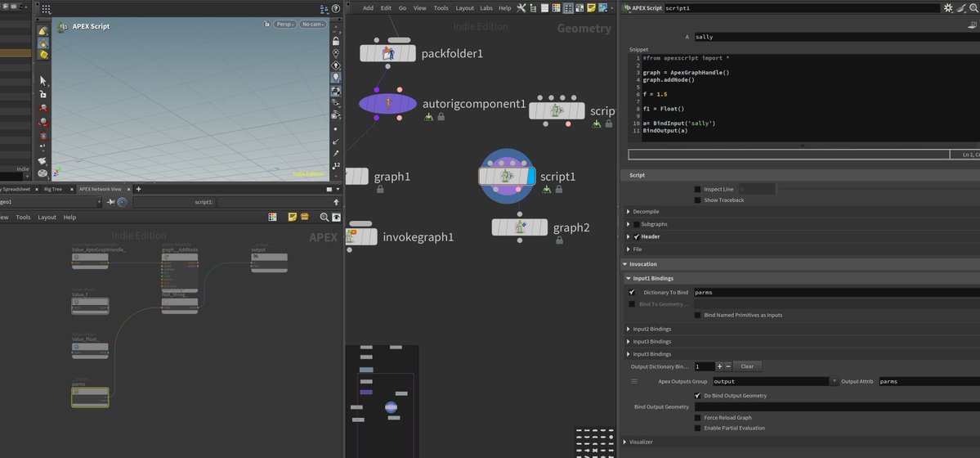
Task: Select the invokegraph1 node
Action: 361,236
